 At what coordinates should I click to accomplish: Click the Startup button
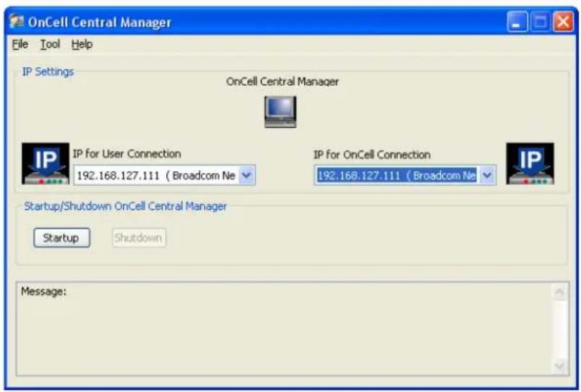[x=61, y=238]
